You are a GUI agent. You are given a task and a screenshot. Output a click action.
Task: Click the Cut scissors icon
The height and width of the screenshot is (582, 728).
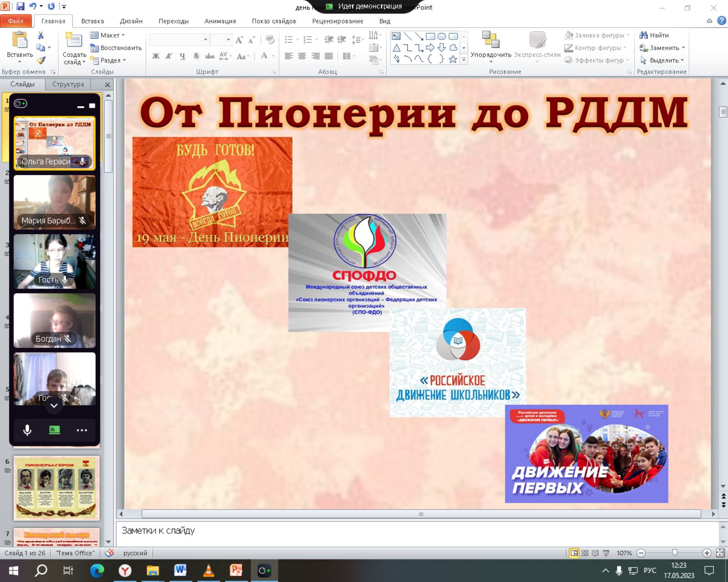click(x=40, y=35)
